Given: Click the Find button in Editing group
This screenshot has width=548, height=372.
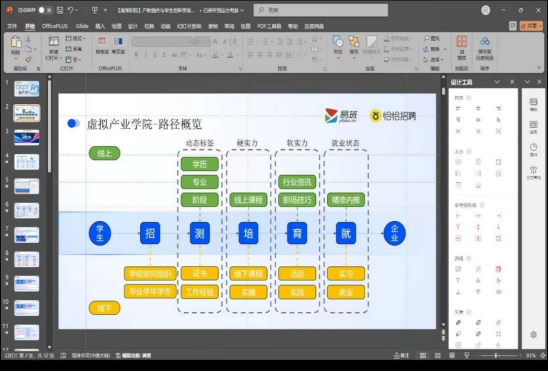Looking at the screenshot, I should [431, 38].
